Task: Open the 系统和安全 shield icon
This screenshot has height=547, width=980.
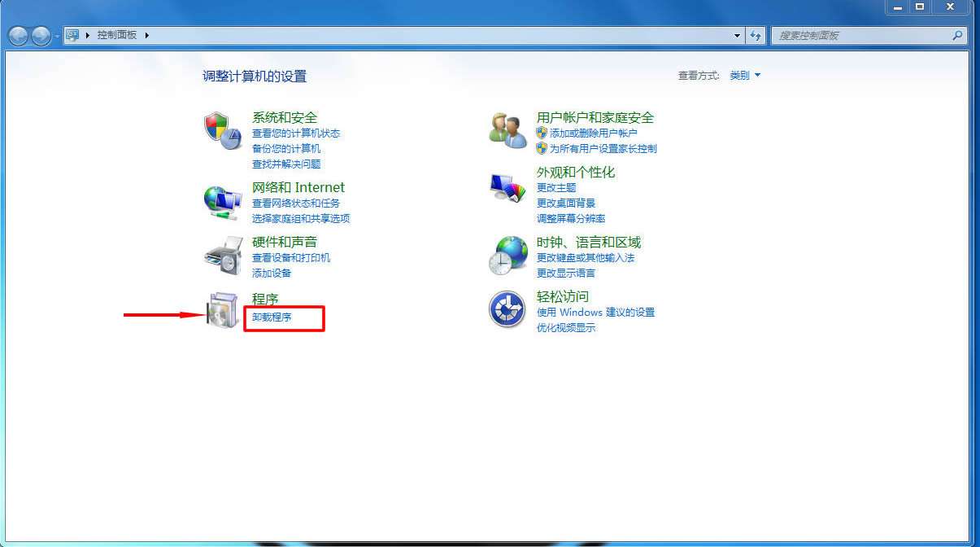Action: [223, 130]
